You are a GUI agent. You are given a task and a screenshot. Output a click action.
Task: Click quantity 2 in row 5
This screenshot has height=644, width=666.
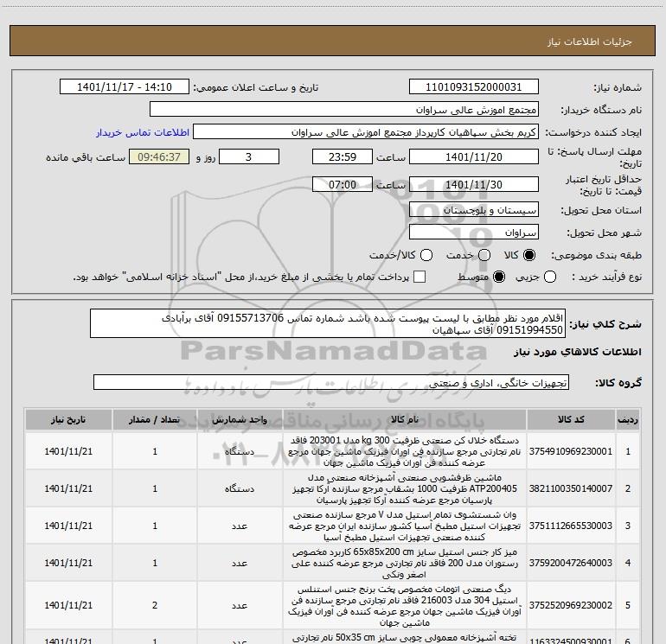point(155,605)
